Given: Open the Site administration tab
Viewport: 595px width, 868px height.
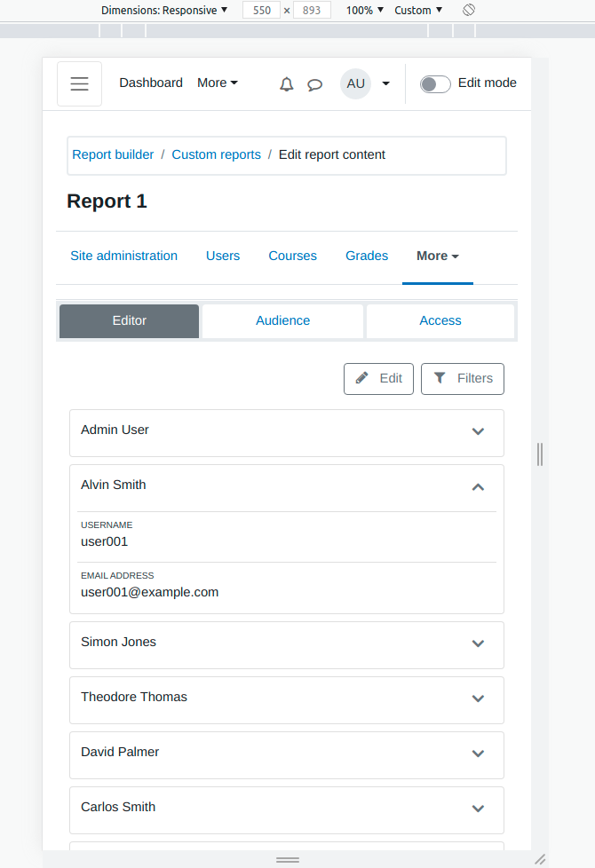Looking at the screenshot, I should coord(123,256).
